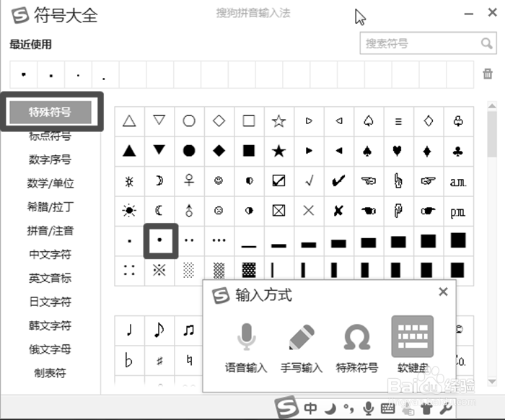Open the wrench settings on Sogou toolbar
Screen dimensions: 505x420
tap(446, 408)
